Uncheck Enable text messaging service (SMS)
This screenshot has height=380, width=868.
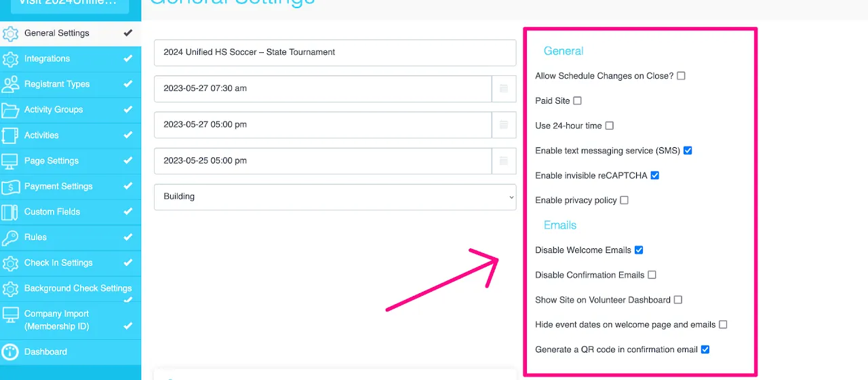(x=688, y=151)
